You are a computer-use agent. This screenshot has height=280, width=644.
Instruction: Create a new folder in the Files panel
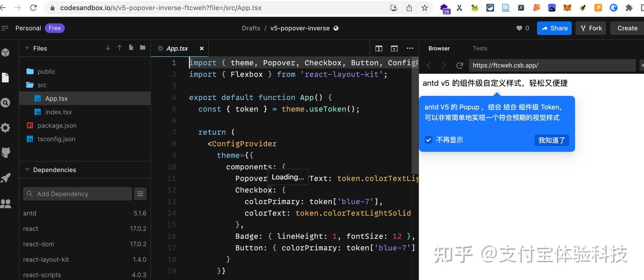tap(142, 47)
